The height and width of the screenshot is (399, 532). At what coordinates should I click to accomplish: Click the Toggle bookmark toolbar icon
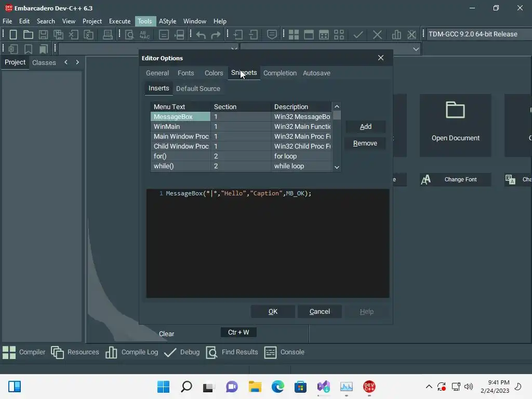(28, 49)
